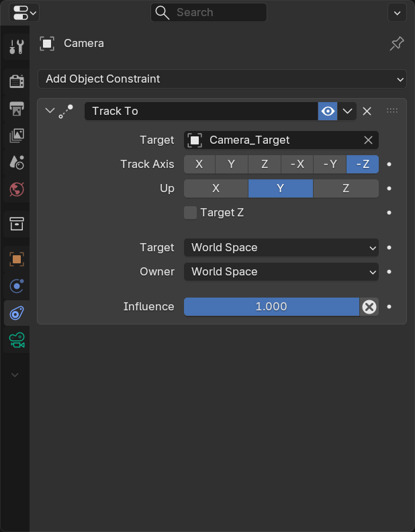Viewport: 415px width, 532px height.
Task: Animate Up axis property dot
Action: (x=389, y=188)
